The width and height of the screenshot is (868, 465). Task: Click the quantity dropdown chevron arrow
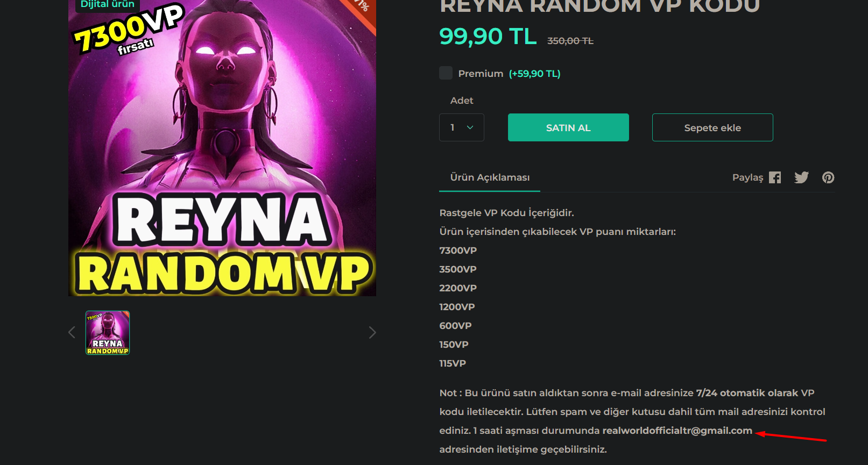[x=470, y=127]
